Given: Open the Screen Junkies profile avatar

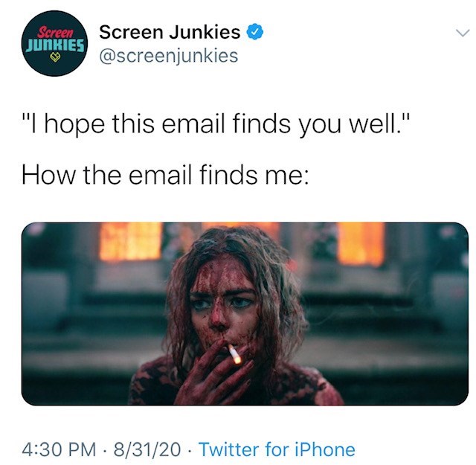Looking at the screenshot, I should coord(54,43).
